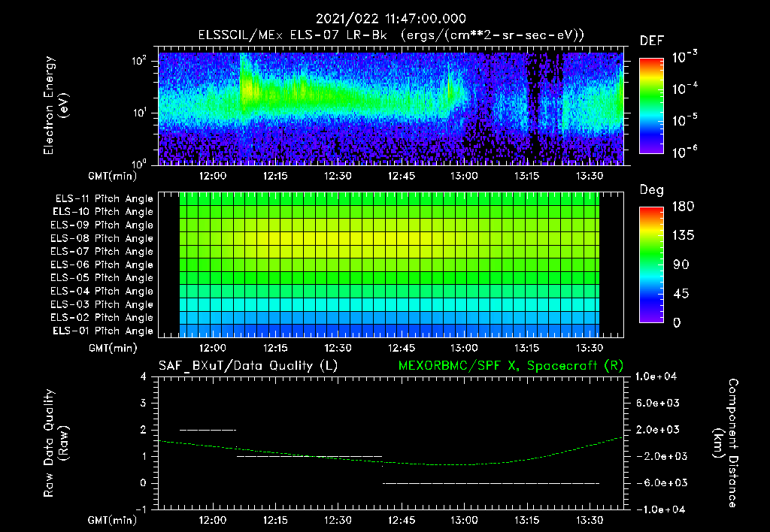
Task: Click the data quality panel's 13:30 time label
Action: 590,520
